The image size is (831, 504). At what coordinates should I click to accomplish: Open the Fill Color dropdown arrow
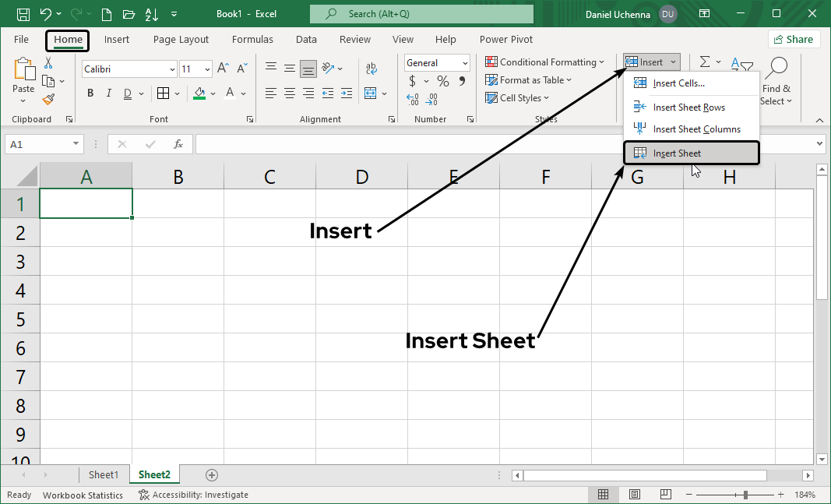pyautogui.click(x=213, y=93)
